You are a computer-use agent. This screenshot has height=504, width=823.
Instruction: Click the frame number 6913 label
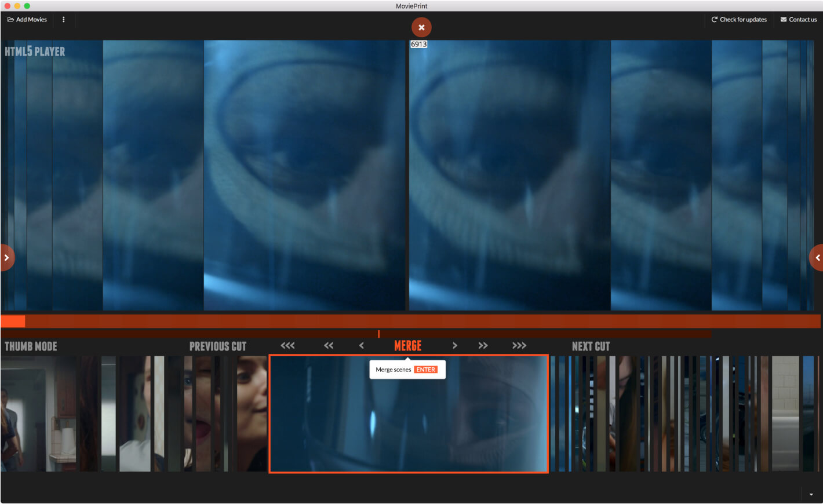[418, 44]
